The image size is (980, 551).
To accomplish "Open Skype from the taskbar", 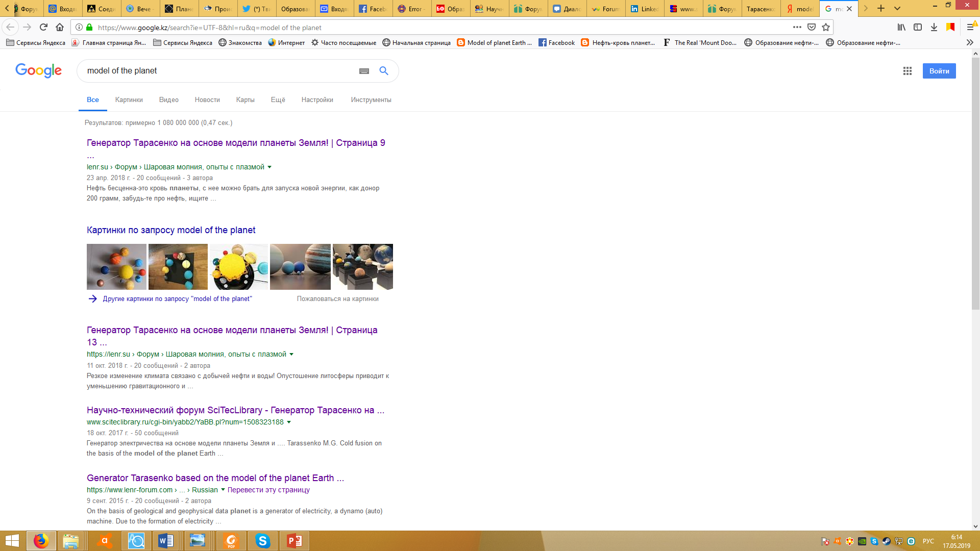I will click(262, 541).
